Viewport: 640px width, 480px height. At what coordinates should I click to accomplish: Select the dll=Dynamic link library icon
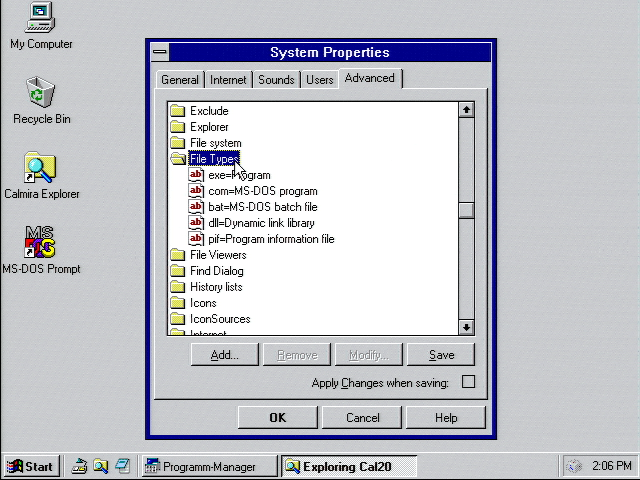pos(197,223)
